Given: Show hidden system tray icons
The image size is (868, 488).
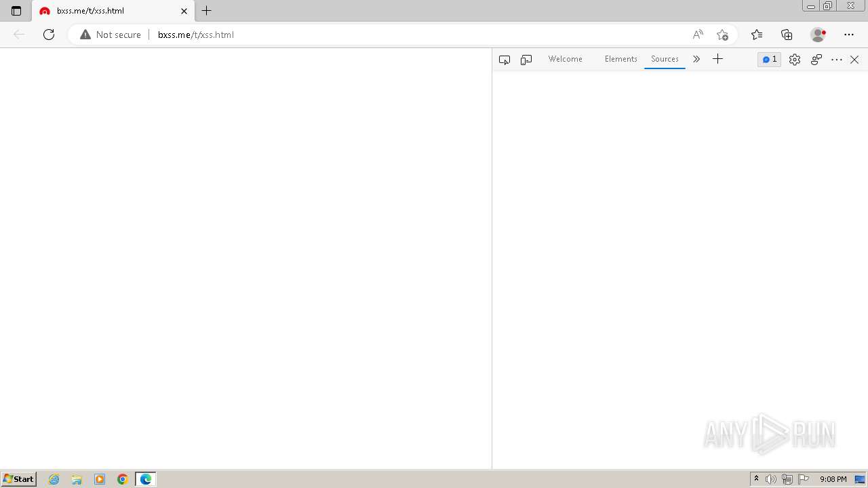Looking at the screenshot, I should click(x=757, y=479).
